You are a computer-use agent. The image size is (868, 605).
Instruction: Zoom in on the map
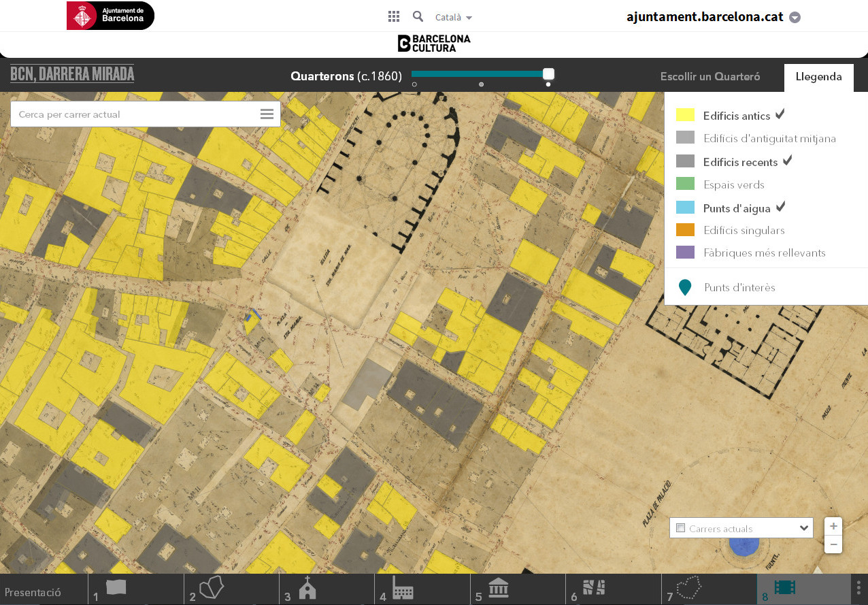pyautogui.click(x=833, y=526)
